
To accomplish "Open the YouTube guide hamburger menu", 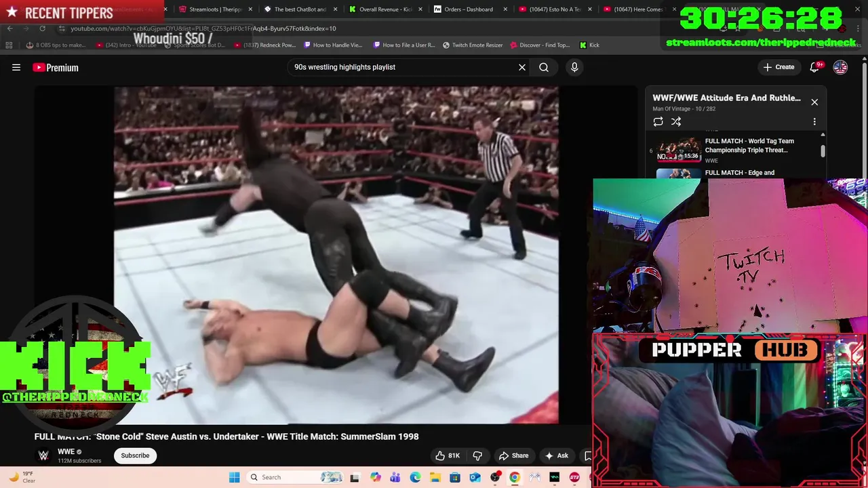I will click(16, 67).
